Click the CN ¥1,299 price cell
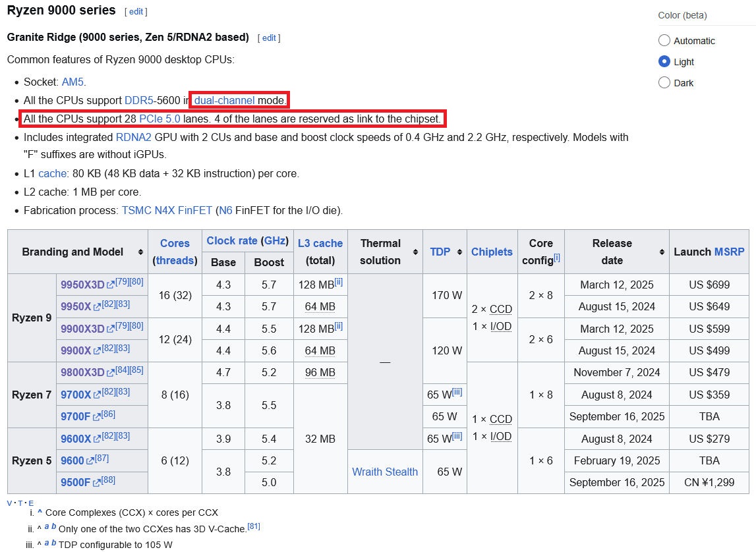756x552 pixels. (709, 483)
